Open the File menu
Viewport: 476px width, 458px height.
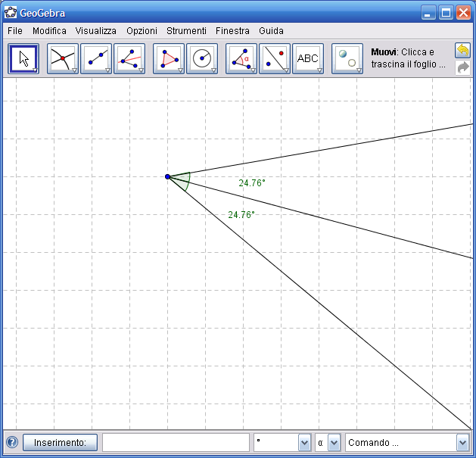(15, 31)
